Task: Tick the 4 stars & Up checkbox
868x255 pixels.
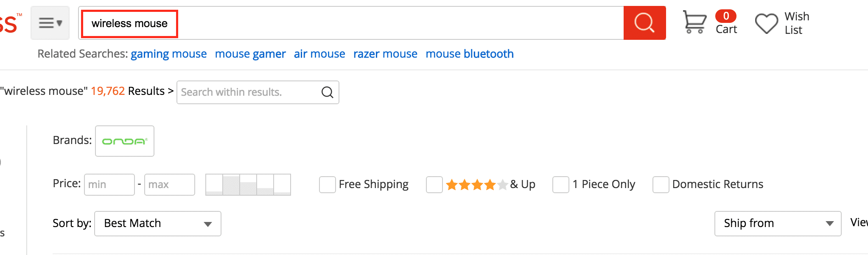Action: coord(434,185)
